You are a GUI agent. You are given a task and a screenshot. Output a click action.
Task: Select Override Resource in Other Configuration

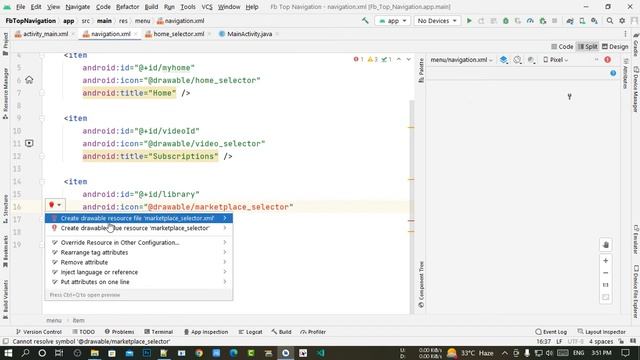pyautogui.click(x=139, y=242)
